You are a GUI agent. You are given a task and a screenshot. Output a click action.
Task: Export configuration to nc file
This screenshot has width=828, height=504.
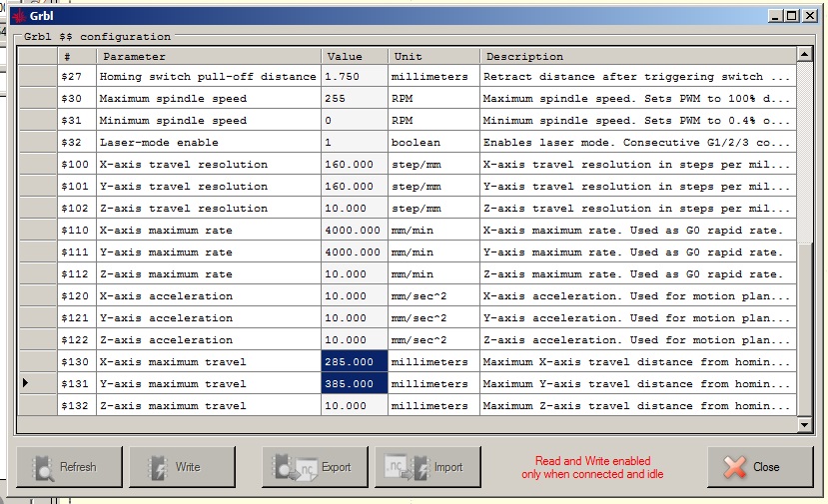pos(316,466)
